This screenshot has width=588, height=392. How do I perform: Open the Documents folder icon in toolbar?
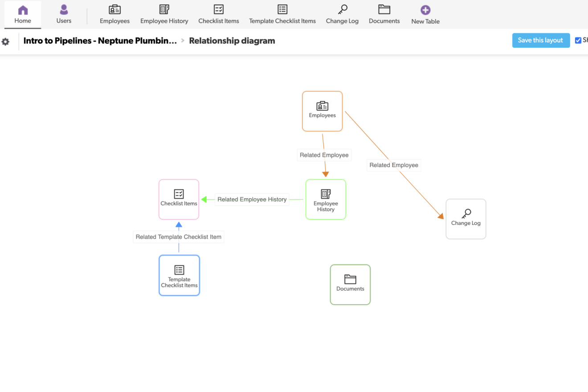point(384,10)
